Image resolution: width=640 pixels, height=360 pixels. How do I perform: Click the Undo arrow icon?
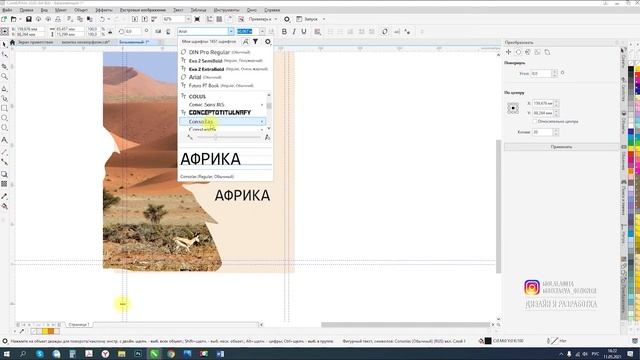(102, 19)
